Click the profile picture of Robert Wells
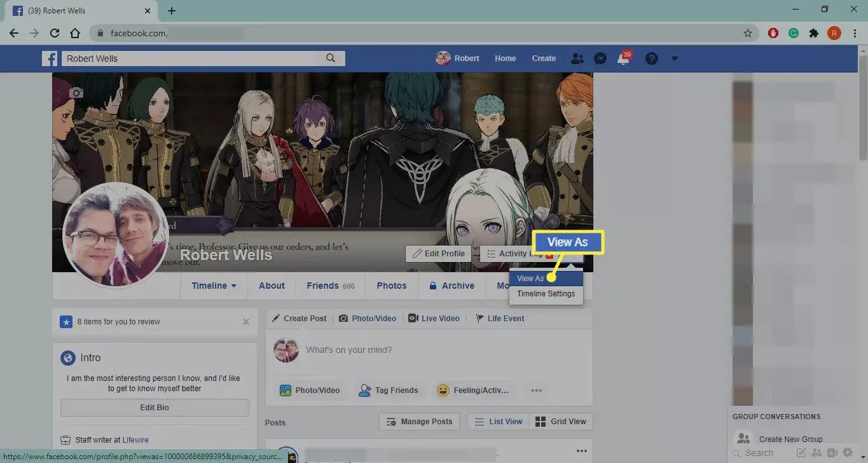 pos(116,235)
